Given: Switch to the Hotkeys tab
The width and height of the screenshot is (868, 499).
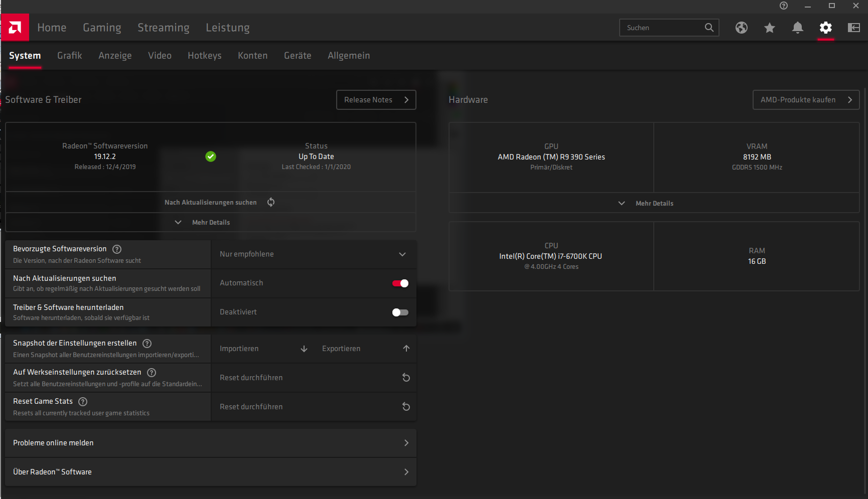Looking at the screenshot, I should (x=205, y=56).
